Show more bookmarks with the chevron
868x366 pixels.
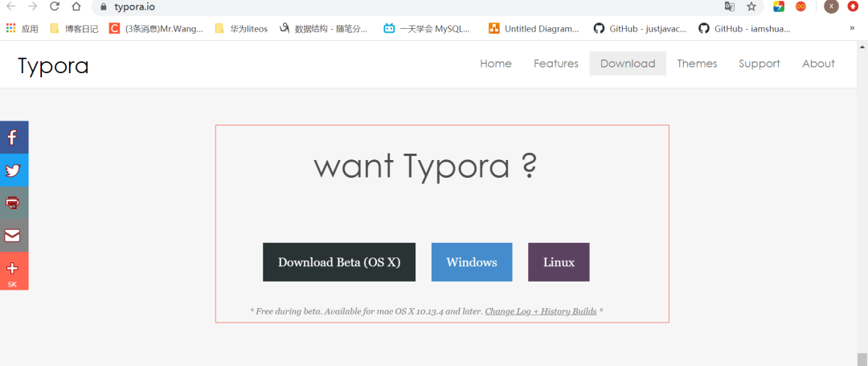coord(852,27)
